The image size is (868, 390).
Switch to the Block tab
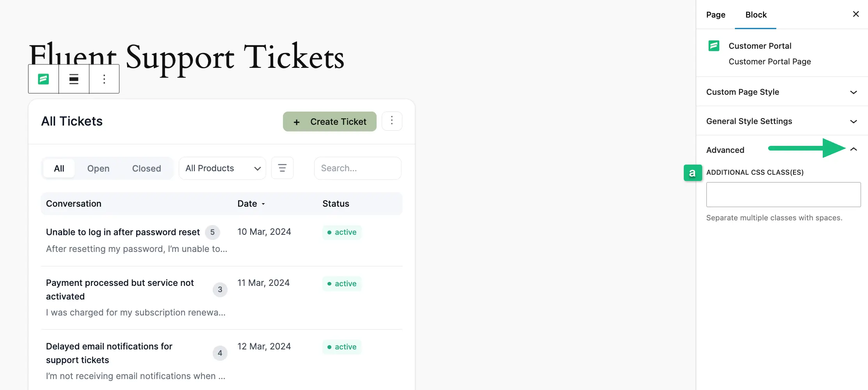[756, 15]
